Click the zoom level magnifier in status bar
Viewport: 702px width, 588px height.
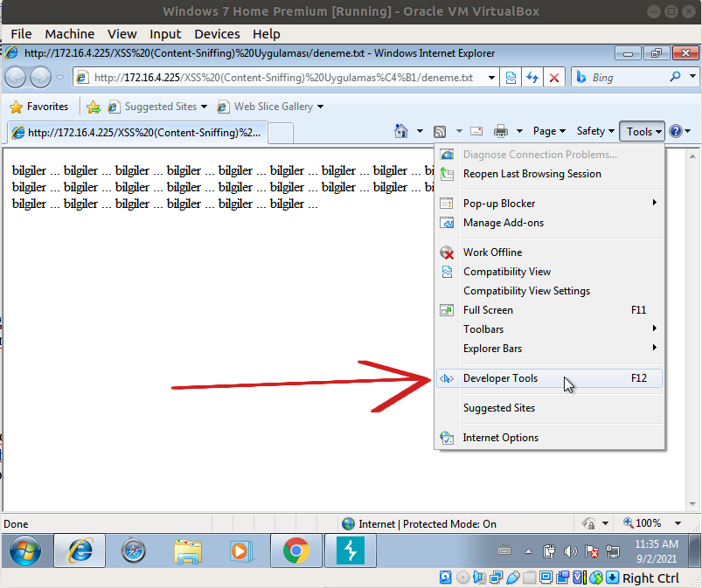click(x=629, y=522)
